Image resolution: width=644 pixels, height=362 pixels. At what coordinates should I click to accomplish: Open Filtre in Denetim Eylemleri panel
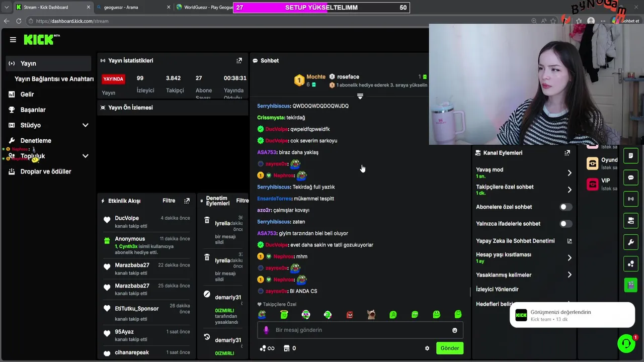tap(243, 201)
